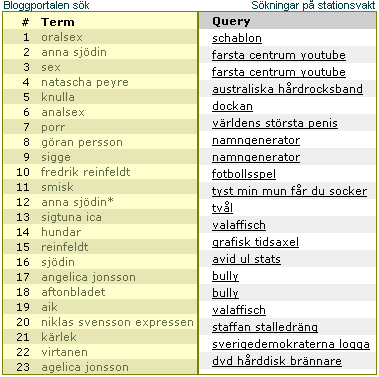
Task: Follow the 'fotbollsspel' query link
Action: (x=244, y=174)
